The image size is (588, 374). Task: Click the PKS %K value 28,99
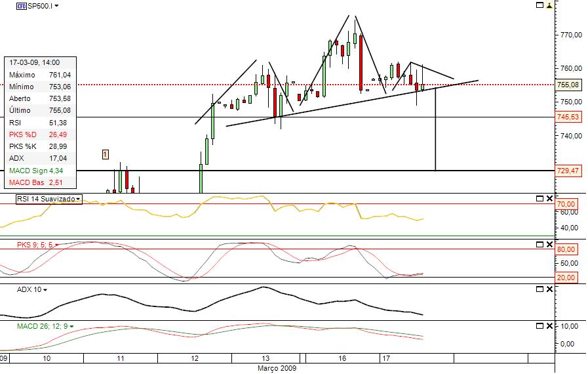(58, 146)
